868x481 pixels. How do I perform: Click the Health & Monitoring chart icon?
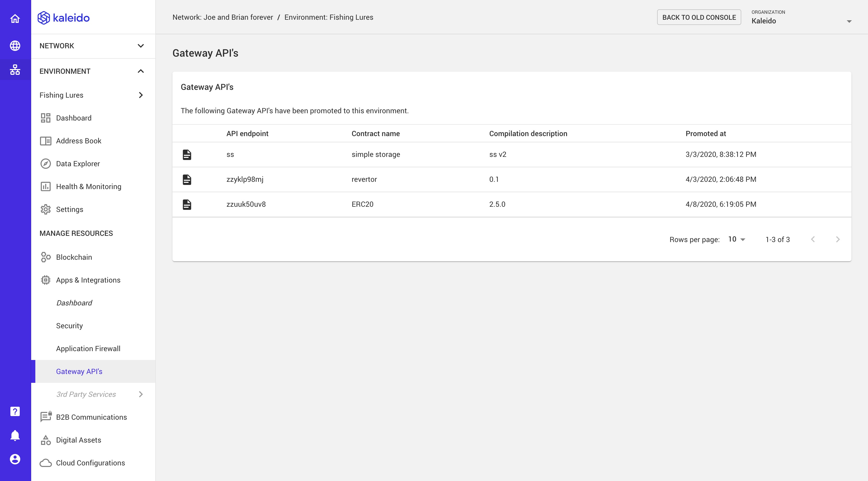click(x=46, y=186)
